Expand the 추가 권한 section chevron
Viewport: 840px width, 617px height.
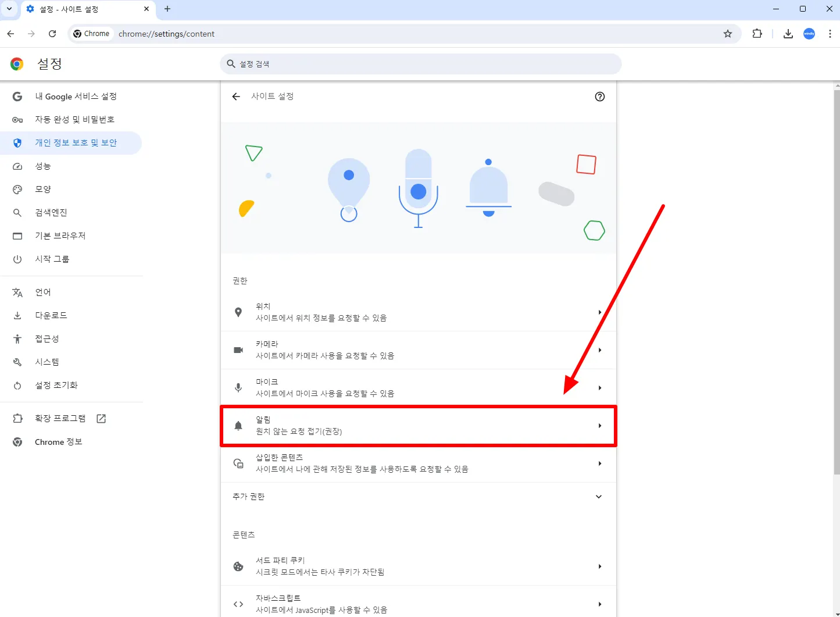[x=599, y=497]
